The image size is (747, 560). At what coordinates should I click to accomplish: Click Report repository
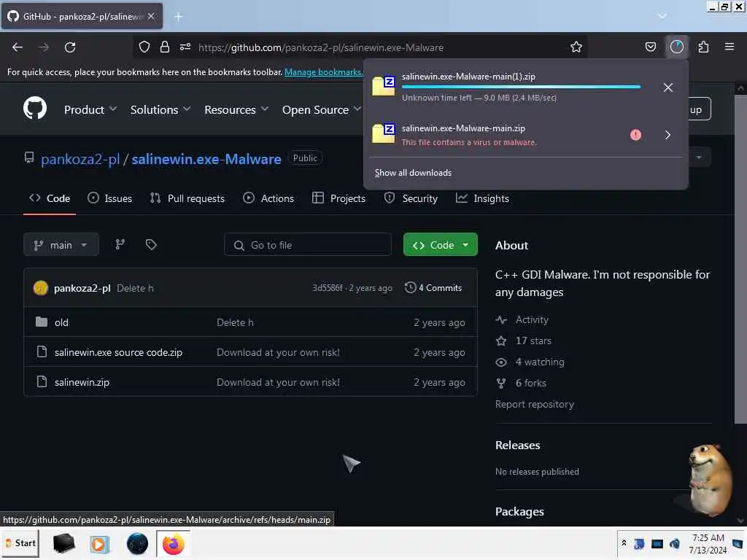tap(535, 404)
